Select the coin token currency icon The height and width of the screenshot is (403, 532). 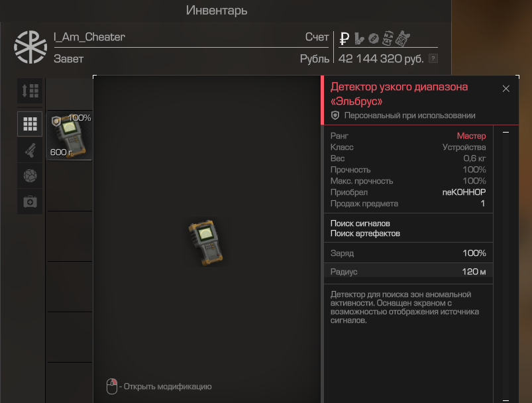coord(374,38)
